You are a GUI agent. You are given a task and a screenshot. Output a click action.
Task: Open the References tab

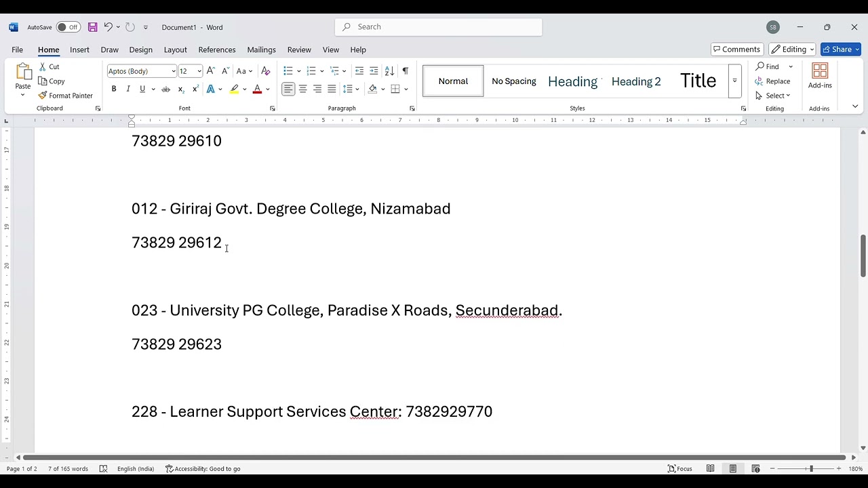(217, 49)
